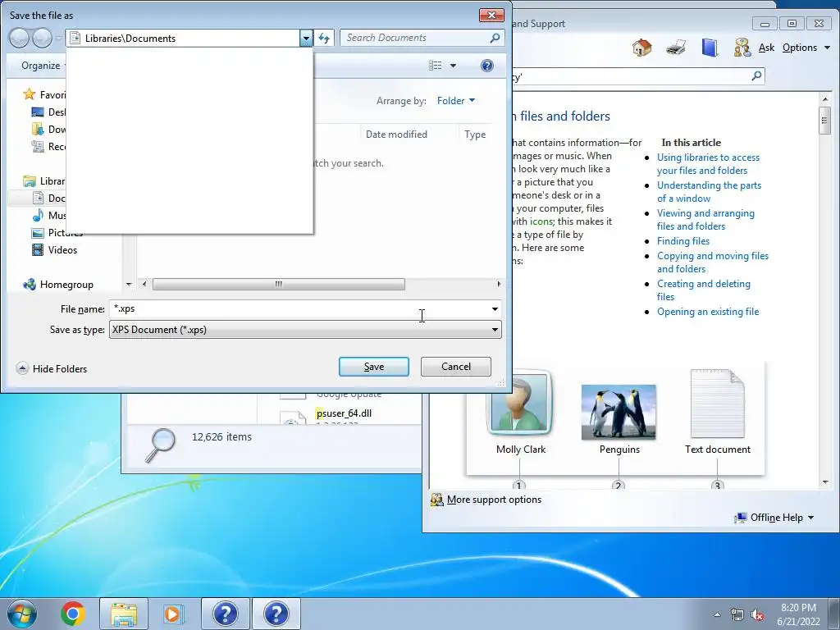Click the change view icon
Screen dimensions: 840x630
click(435, 66)
